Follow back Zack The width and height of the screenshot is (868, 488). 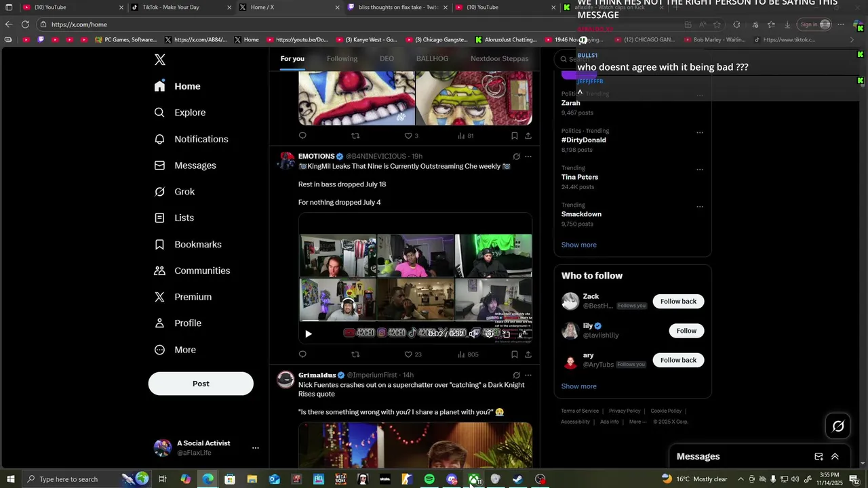point(678,301)
